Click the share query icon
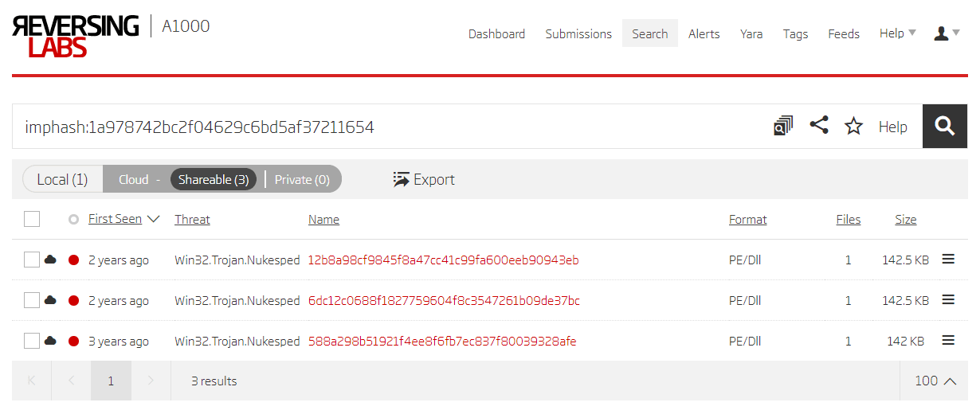The height and width of the screenshot is (414, 980). tap(819, 125)
